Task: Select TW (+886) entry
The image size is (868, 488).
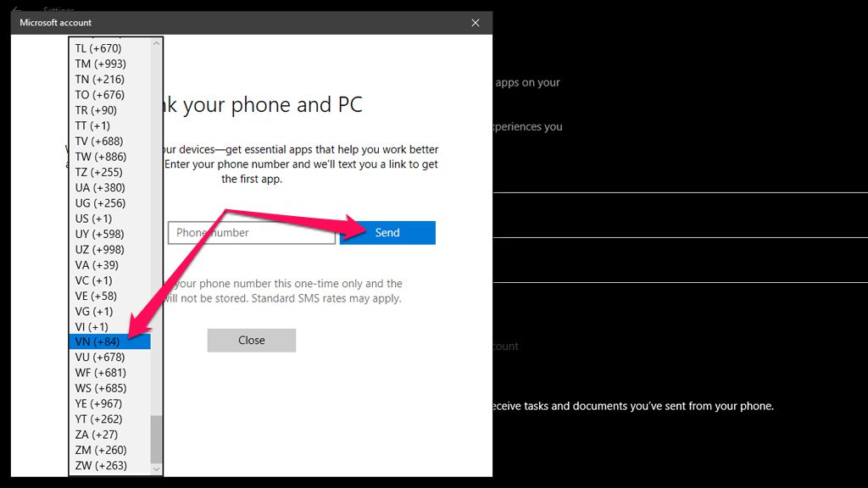Action: 109,157
